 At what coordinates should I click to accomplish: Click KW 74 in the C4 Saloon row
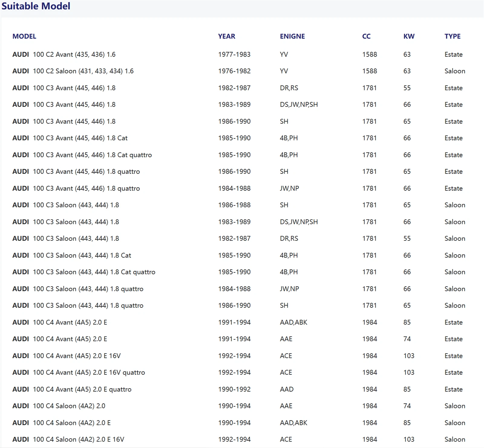(407, 406)
